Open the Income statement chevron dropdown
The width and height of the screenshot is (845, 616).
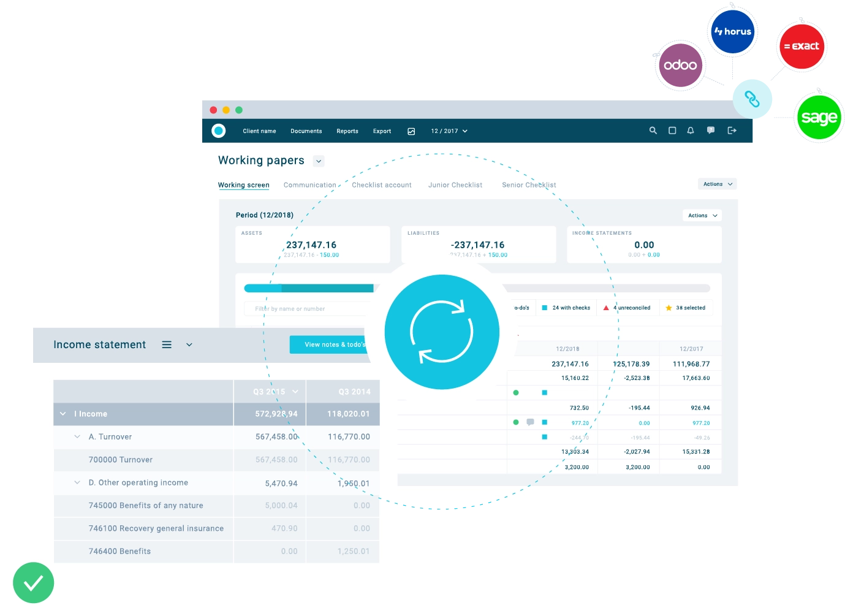coord(189,345)
